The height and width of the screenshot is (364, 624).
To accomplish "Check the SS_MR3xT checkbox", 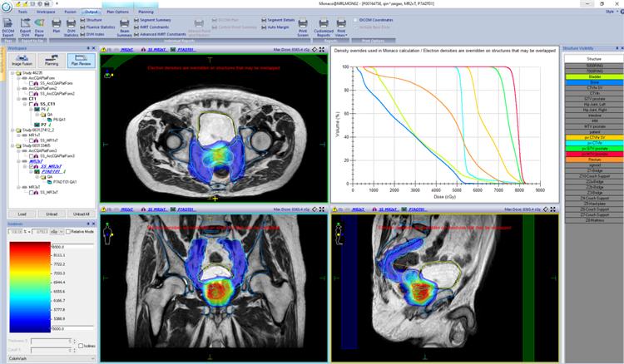I will (x=32, y=192).
